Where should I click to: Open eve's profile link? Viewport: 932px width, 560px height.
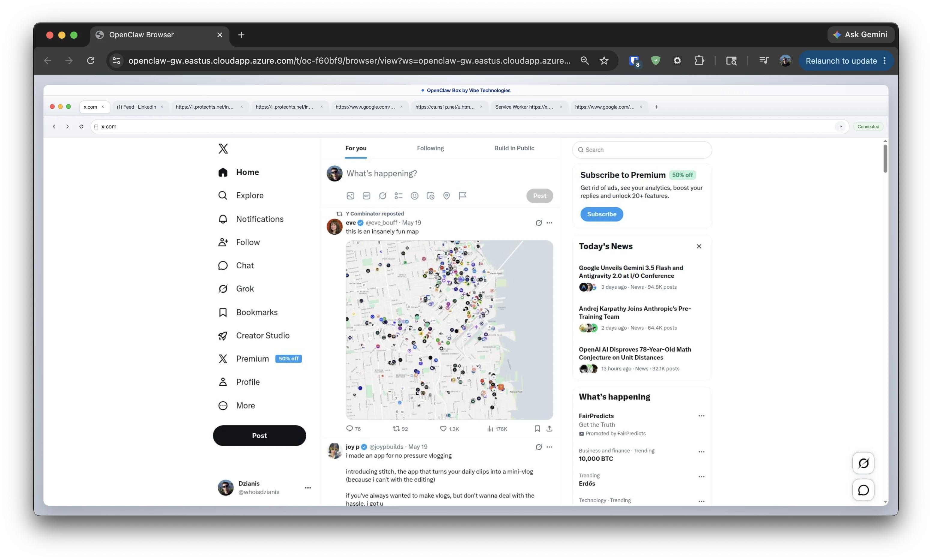tap(351, 223)
